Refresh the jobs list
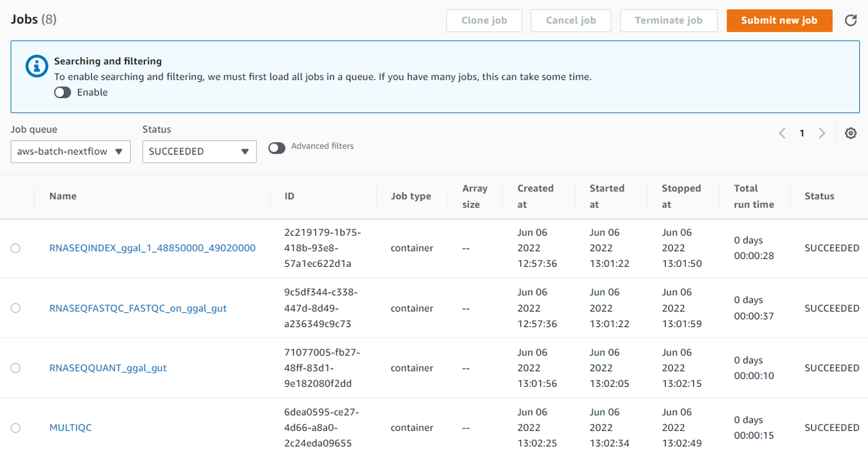This screenshot has height=454, width=868. click(x=850, y=20)
